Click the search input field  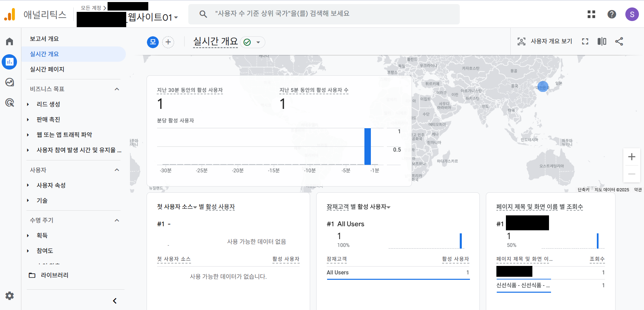tap(324, 14)
